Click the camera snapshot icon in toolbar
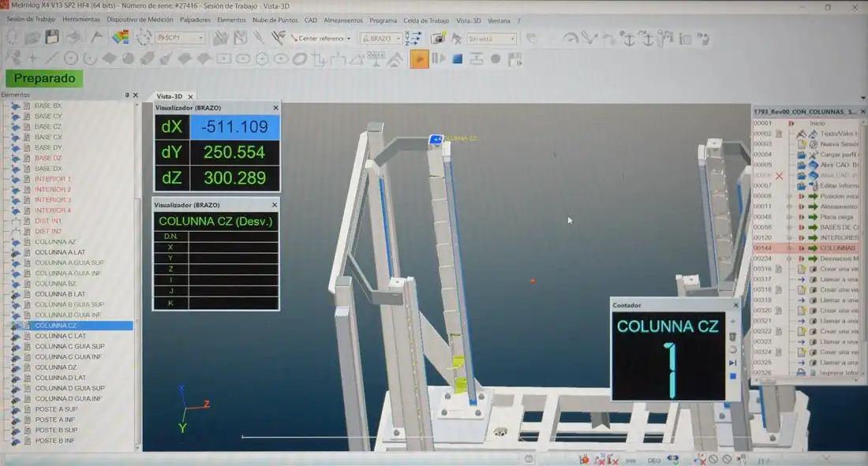This screenshot has height=466, width=868. (438, 38)
